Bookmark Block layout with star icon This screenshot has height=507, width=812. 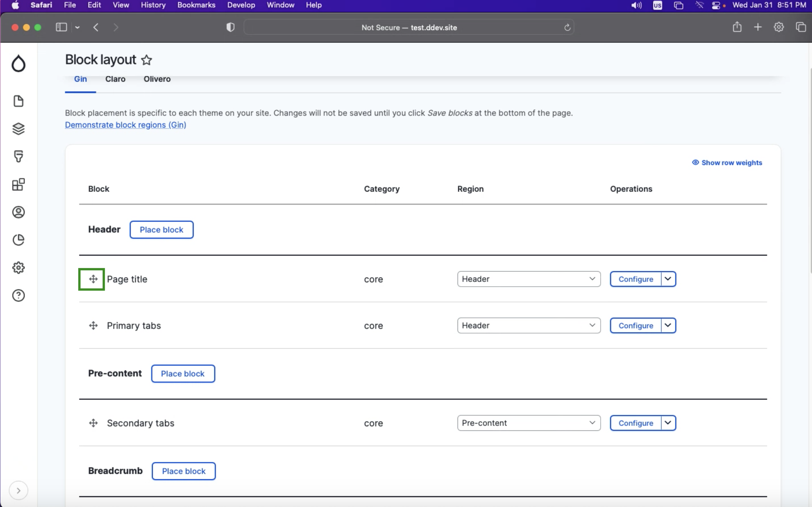(x=147, y=60)
